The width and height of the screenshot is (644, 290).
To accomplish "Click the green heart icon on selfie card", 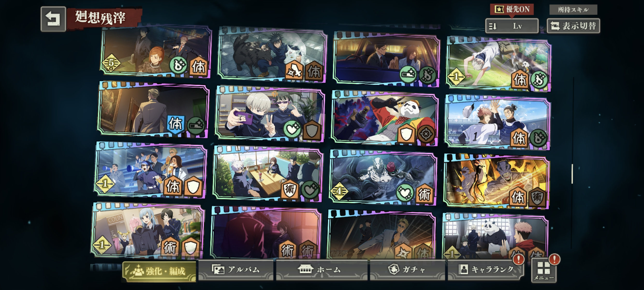I will pos(292,129).
